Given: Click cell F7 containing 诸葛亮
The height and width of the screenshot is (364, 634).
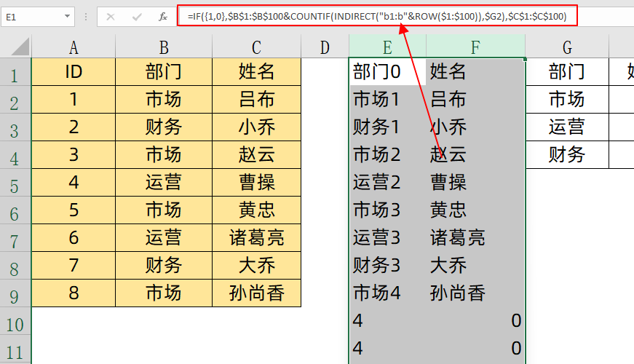Looking at the screenshot, I should pos(475,238).
